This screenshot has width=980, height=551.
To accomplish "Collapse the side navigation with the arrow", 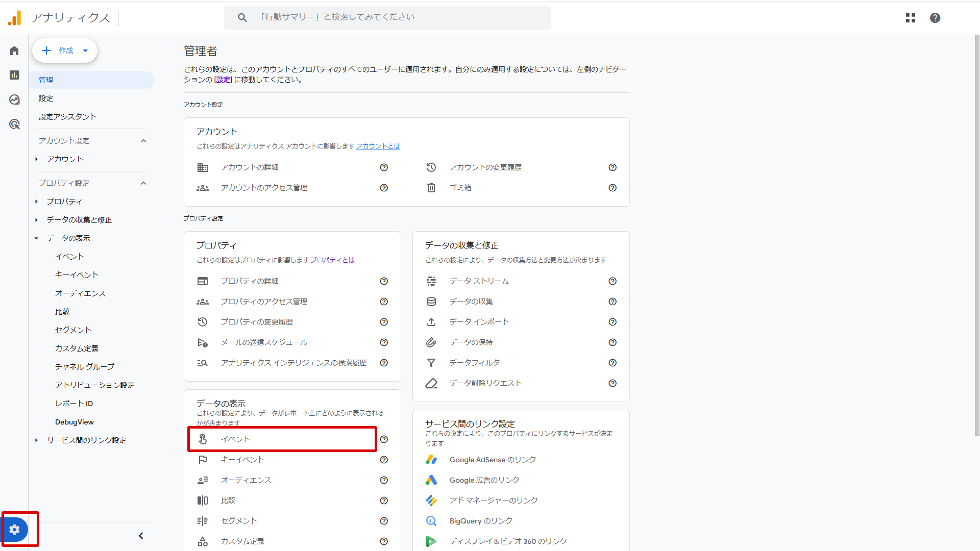I will (141, 536).
